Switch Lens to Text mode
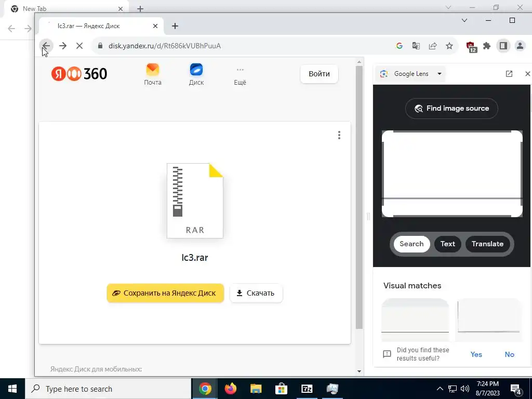The width and height of the screenshot is (532, 399). (447, 244)
